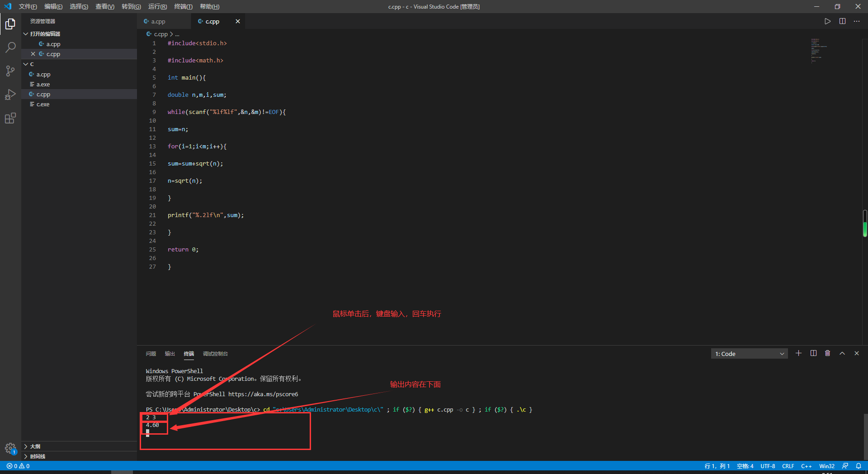Collapse the Open Editors section

(26, 34)
